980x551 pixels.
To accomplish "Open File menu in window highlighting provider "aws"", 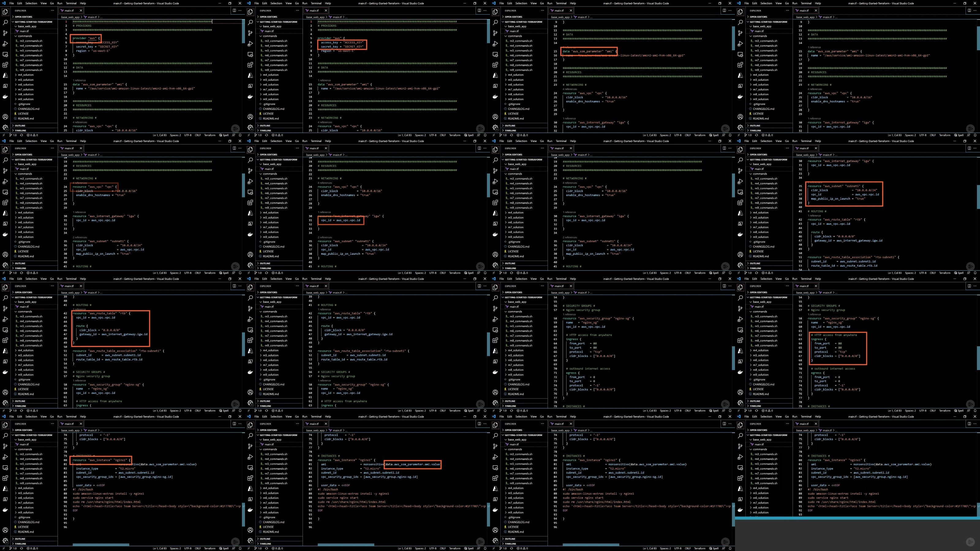I will click(x=11, y=3).
